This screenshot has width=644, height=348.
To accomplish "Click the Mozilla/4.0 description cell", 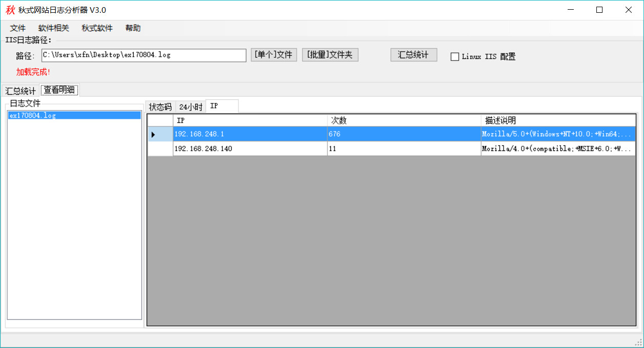I will click(558, 148).
